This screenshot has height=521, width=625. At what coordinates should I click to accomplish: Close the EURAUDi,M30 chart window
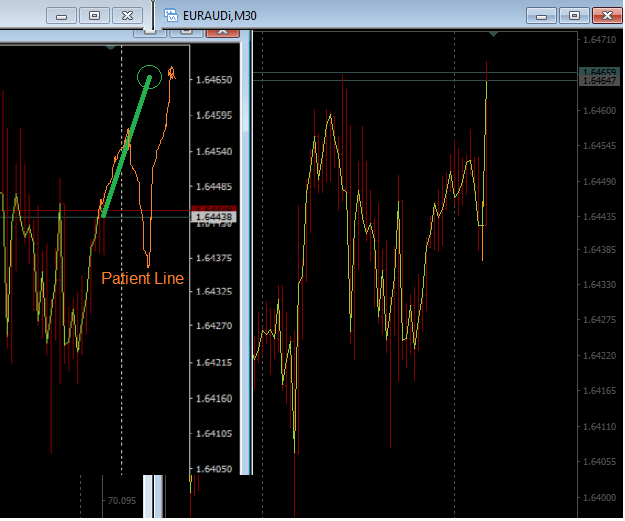point(607,16)
